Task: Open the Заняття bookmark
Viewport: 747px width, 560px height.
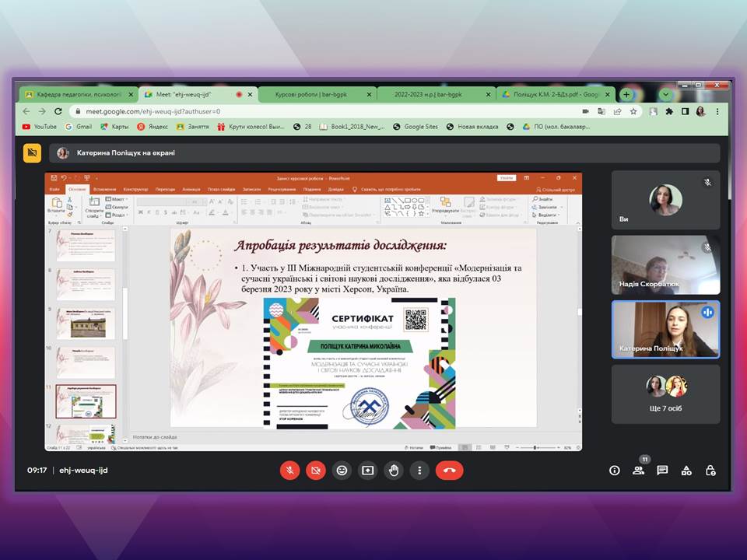Action: click(192, 127)
